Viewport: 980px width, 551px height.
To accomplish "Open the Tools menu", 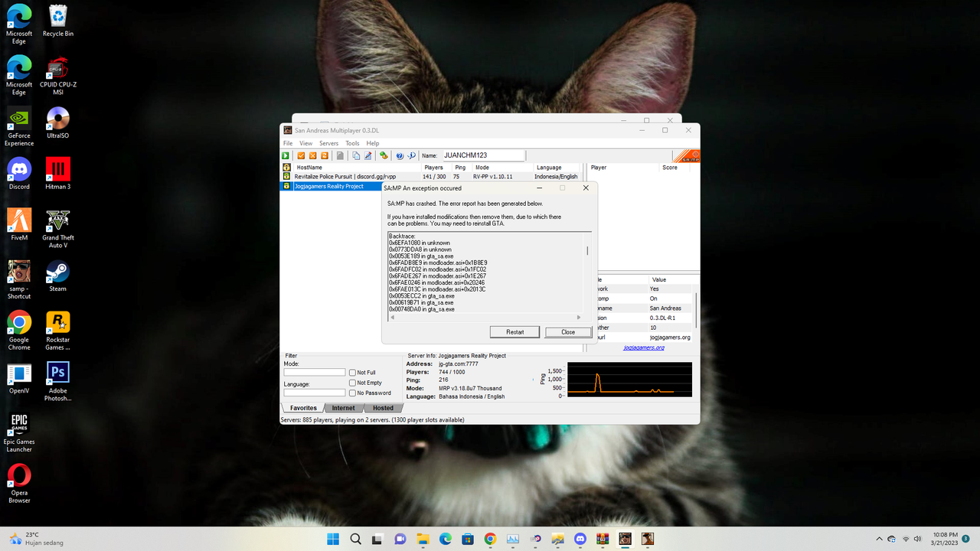I will pos(352,143).
